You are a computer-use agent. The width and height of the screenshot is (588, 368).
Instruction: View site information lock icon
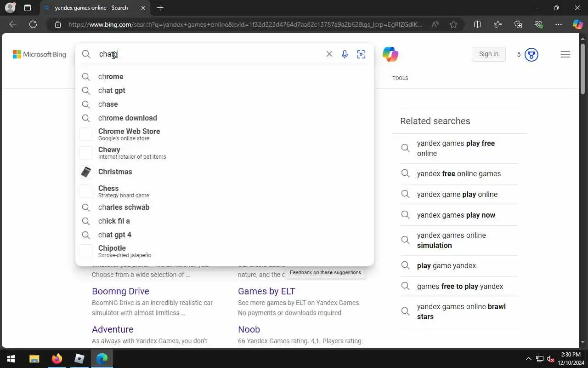point(58,24)
